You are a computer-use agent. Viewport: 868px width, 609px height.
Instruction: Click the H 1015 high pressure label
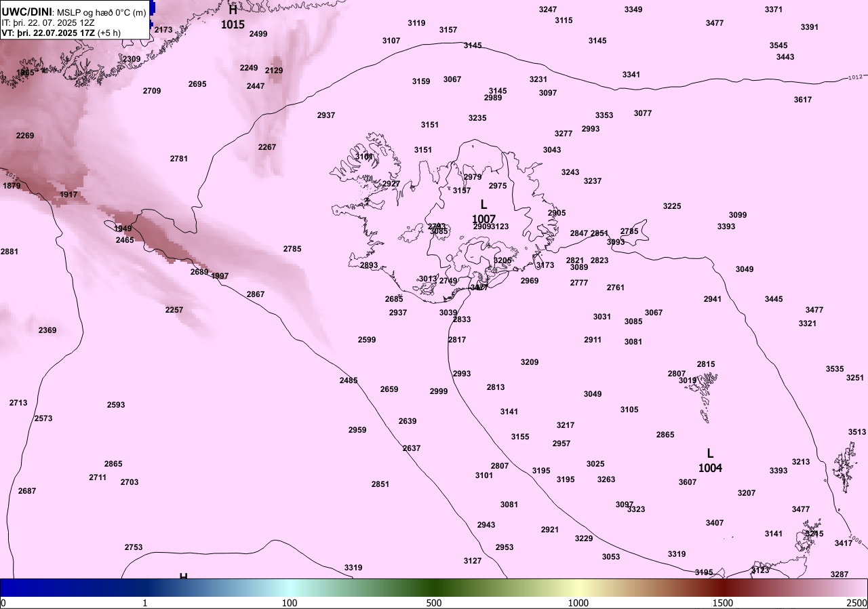[x=233, y=17]
